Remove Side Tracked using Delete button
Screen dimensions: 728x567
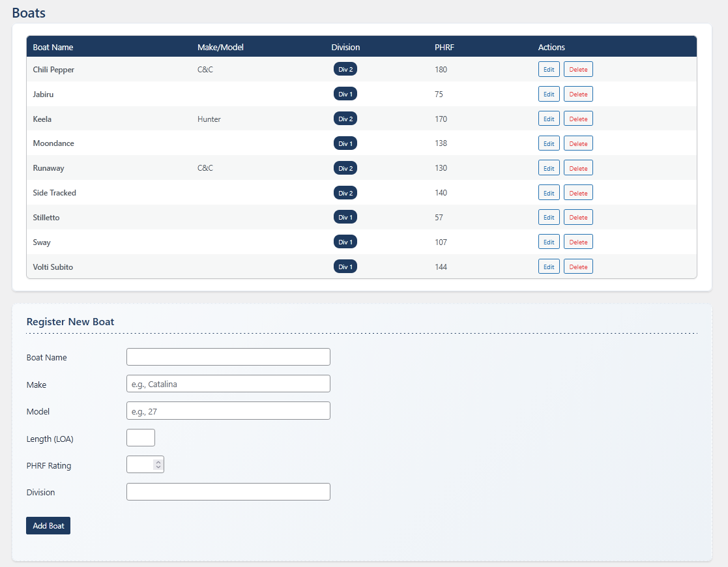(x=578, y=193)
